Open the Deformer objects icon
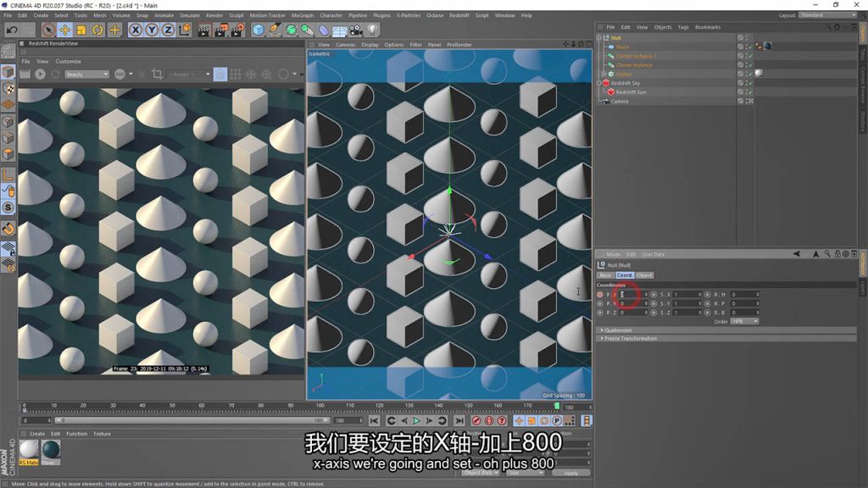The height and width of the screenshot is (488, 868). [x=324, y=30]
